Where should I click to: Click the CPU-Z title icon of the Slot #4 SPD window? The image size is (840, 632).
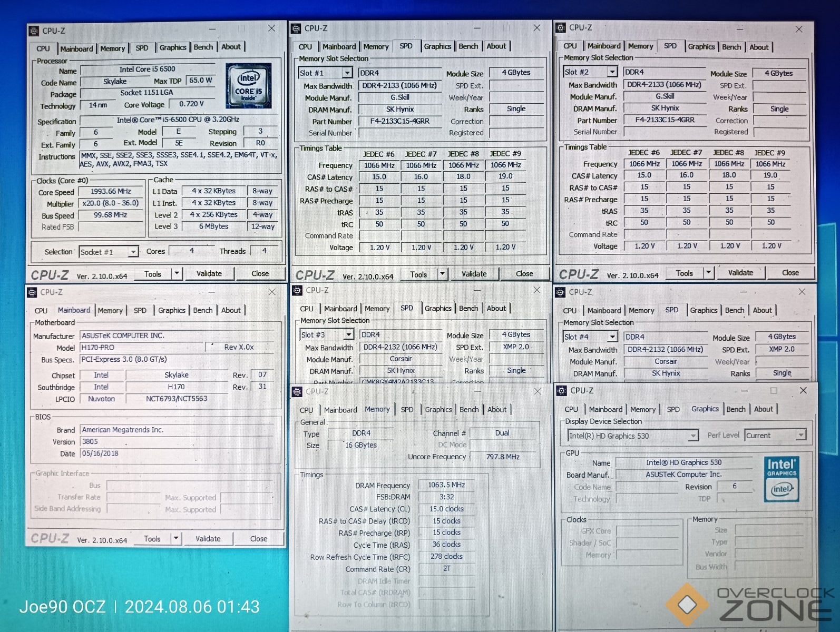(x=561, y=292)
